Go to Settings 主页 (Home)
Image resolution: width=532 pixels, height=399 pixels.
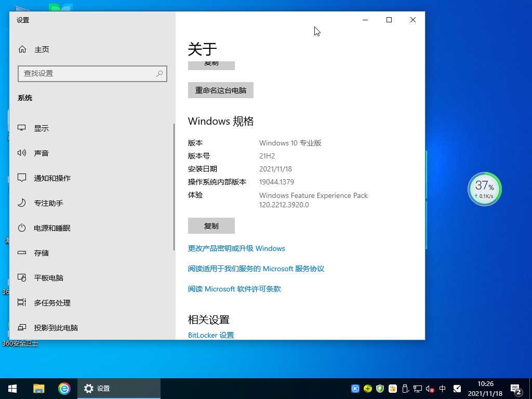click(x=42, y=49)
